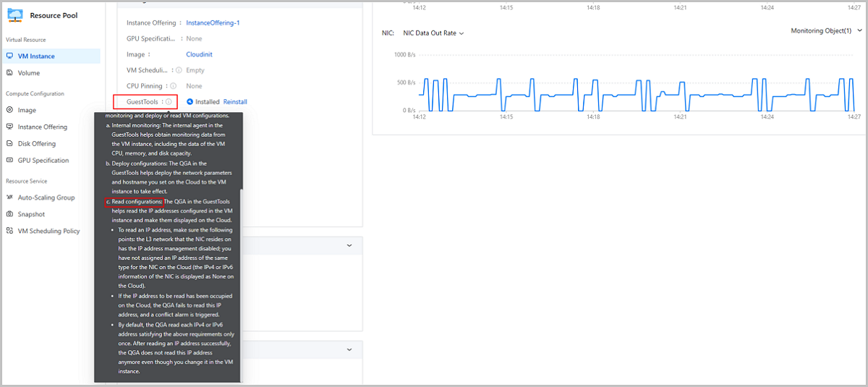The width and height of the screenshot is (868, 387).
Task: Toggle the bottom section chevron expander
Action: pyautogui.click(x=349, y=350)
